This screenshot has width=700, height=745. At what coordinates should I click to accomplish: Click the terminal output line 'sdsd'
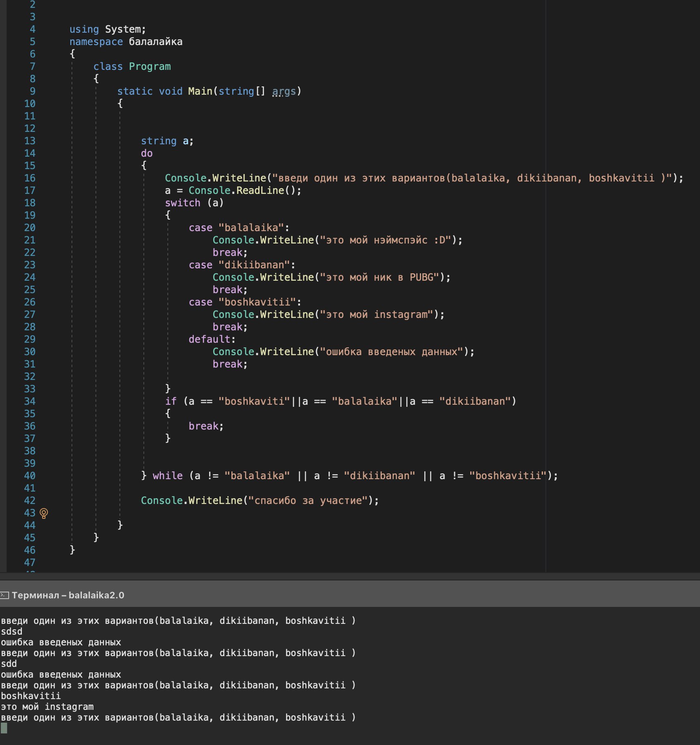click(12, 631)
